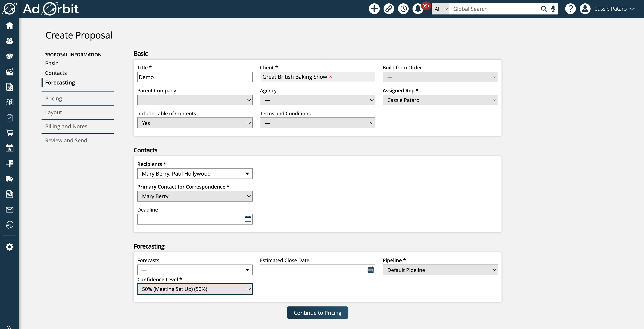The image size is (644, 329).
Task: Open the envelope Email sidebar icon
Action: 10,210
